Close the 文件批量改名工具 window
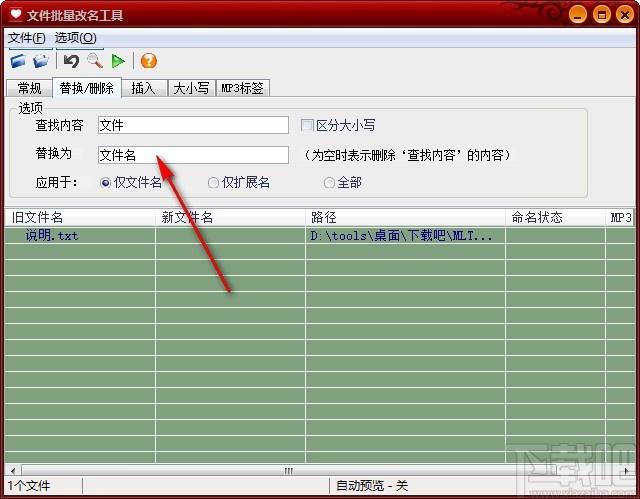Viewport: 640px width, 499px height. pos(624,15)
